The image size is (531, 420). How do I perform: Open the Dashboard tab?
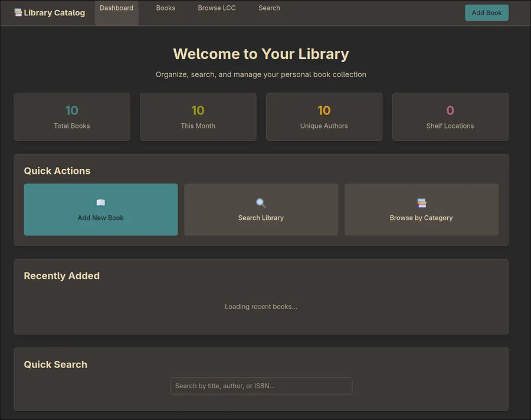coord(116,12)
